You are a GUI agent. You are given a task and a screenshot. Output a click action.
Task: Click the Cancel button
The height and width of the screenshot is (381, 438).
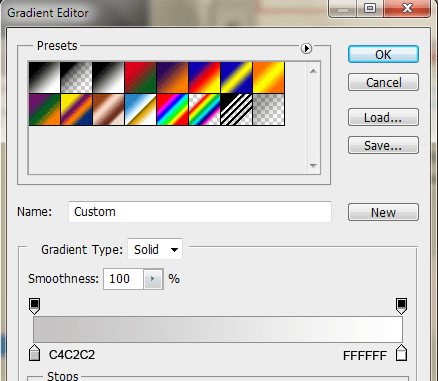[x=383, y=82]
